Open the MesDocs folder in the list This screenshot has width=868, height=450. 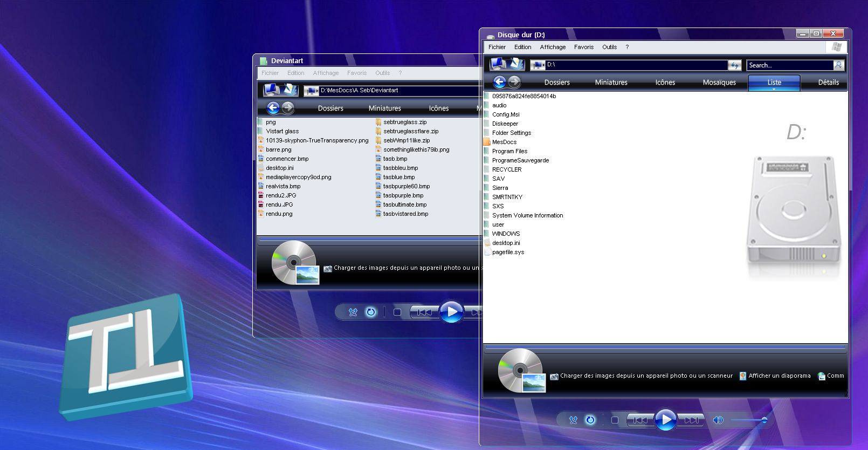tap(504, 142)
